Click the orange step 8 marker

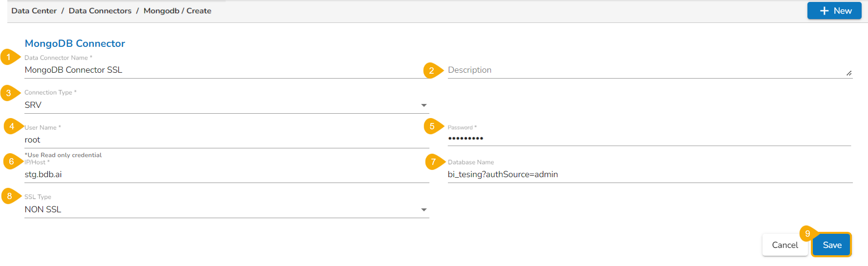(10, 196)
